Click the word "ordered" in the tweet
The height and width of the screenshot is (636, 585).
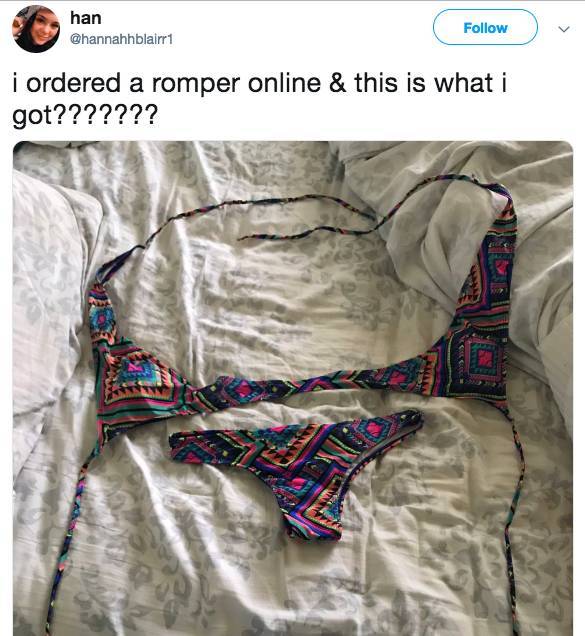point(73,82)
